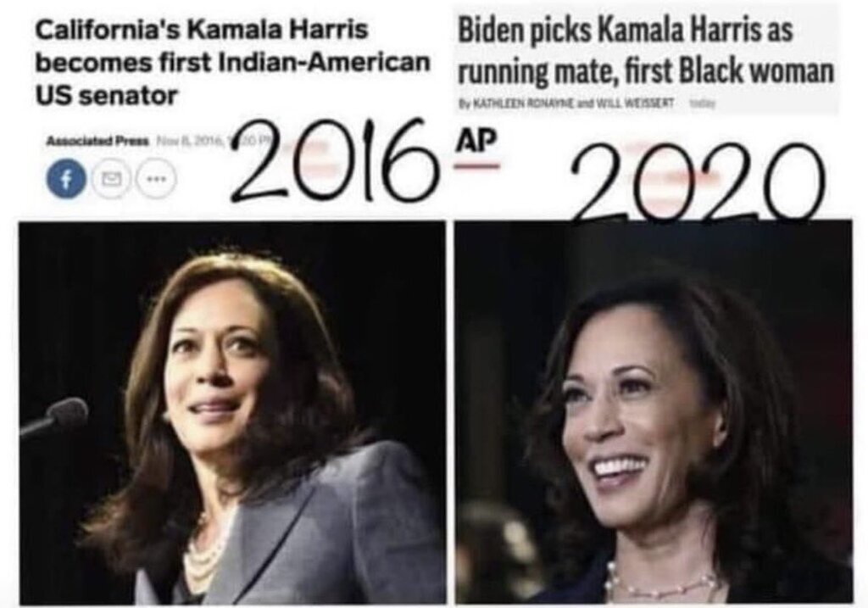Click the 'today' timestamp after the byline
Viewport: 868px width, 608px height.
click(703, 103)
